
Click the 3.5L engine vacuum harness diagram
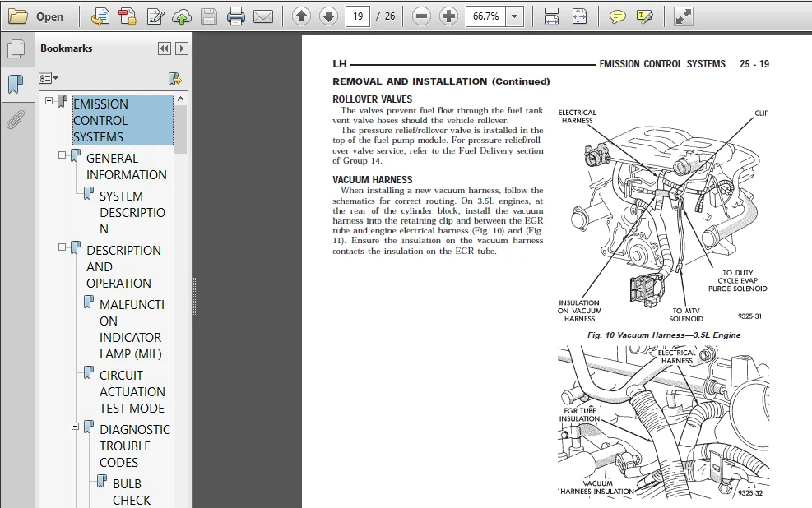(x=663, y=215)
